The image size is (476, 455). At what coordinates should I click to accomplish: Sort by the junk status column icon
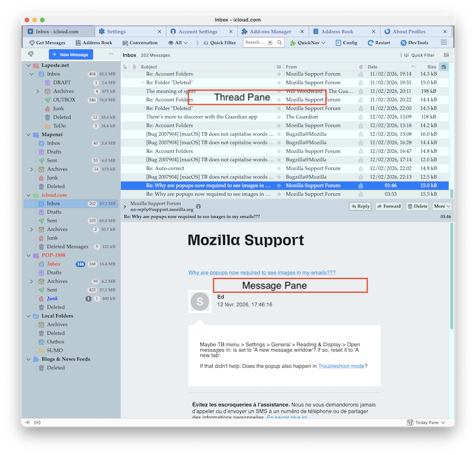click(361, 66)
